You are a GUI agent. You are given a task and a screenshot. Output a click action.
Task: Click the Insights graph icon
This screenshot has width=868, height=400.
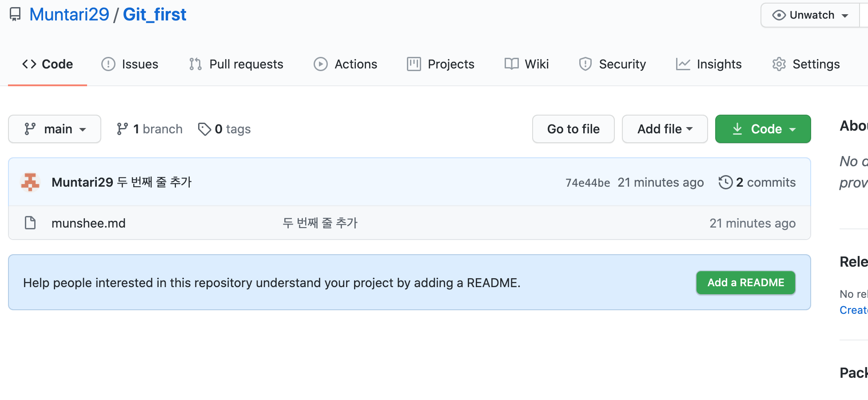(683, 64)
